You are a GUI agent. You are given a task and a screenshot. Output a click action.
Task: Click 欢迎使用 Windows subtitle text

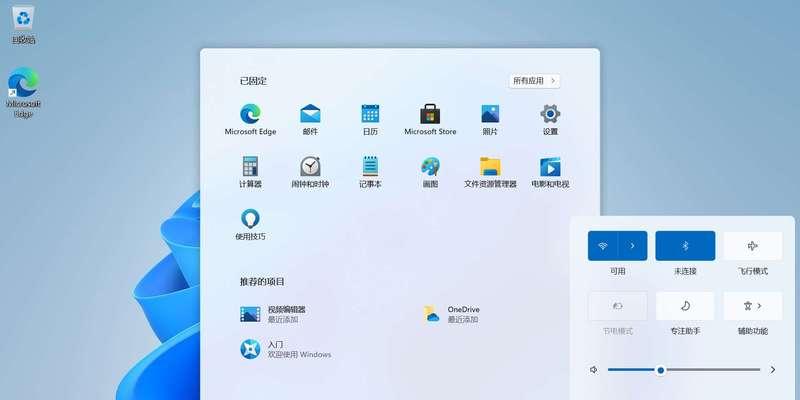pyautogui.click(x=299, y=355)
